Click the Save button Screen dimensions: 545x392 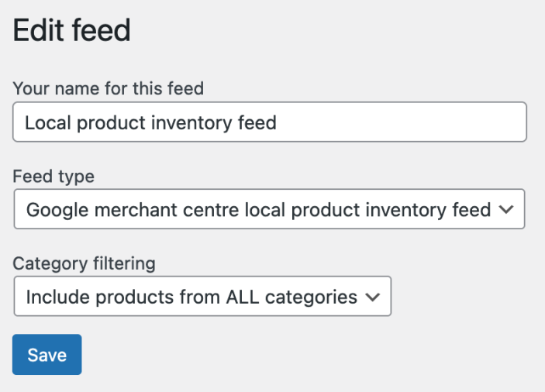[x=47, y=355]
